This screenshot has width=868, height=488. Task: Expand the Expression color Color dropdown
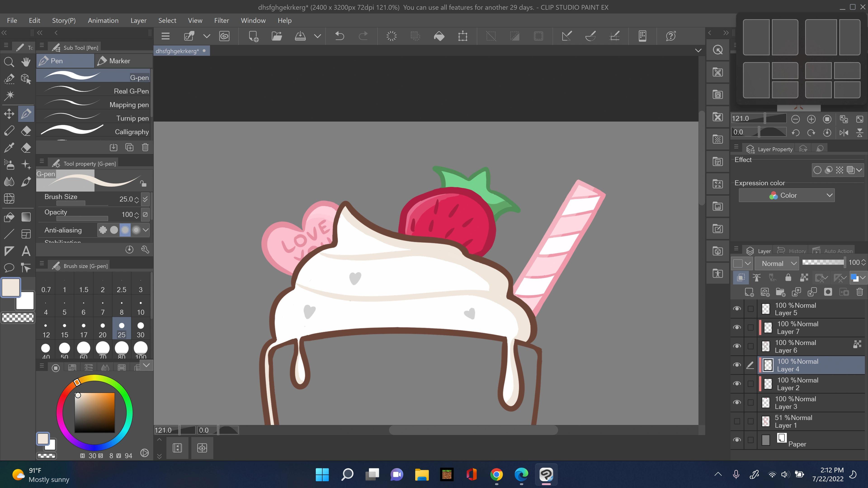coord(786,195)
